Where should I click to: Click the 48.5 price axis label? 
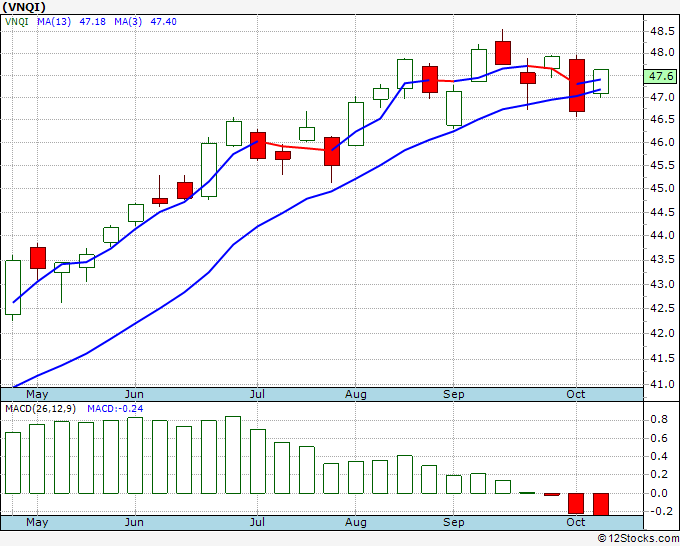tap(662, 32)
